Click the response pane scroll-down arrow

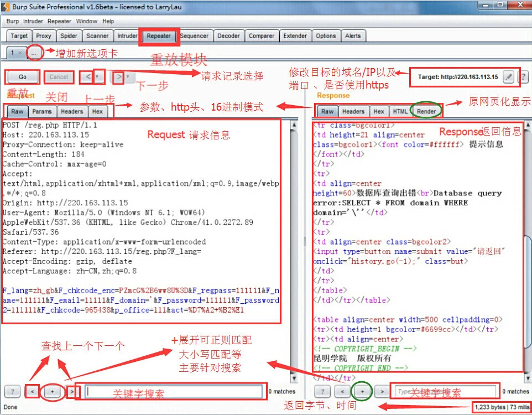click(x=528, y=377)
